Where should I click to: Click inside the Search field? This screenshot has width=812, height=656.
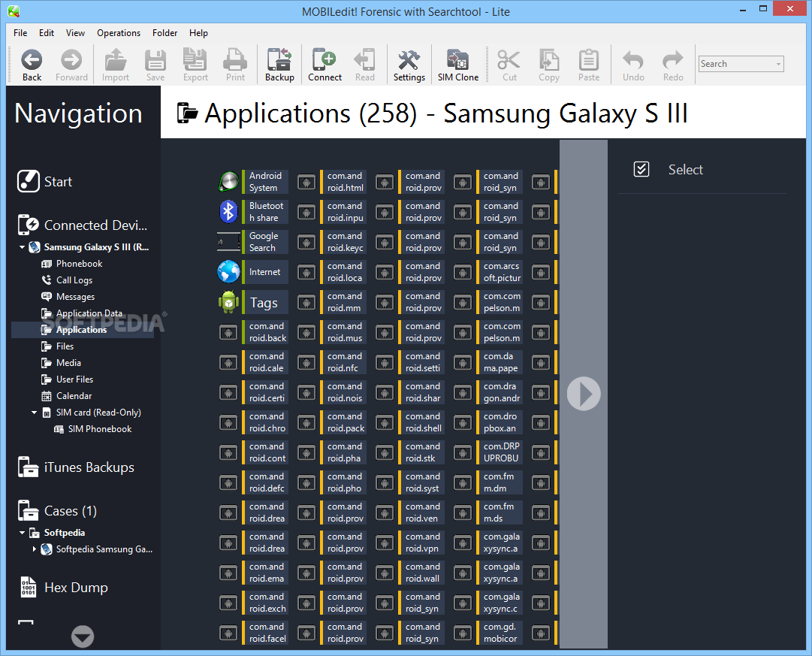[735, 64]
